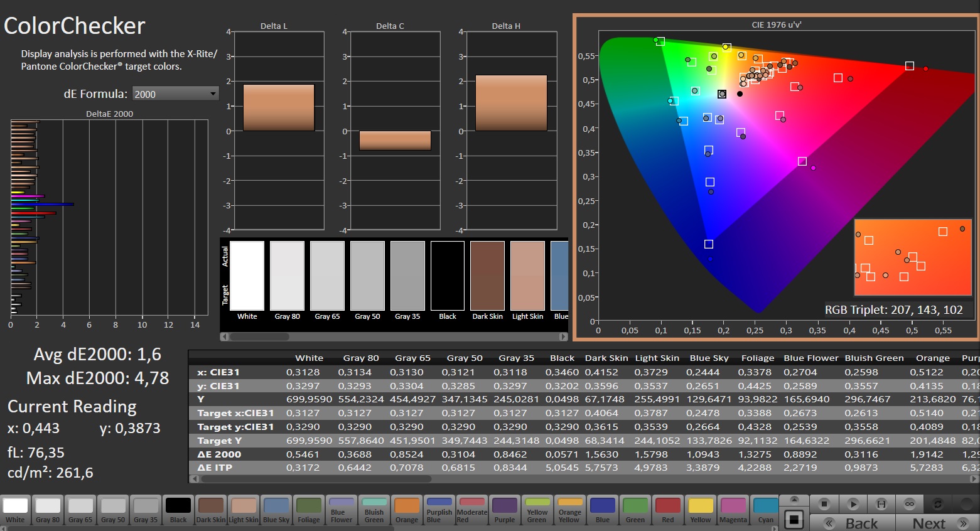
Task: Click the orange inset zoom in CIE chart
Action: (x=913, y=257)
